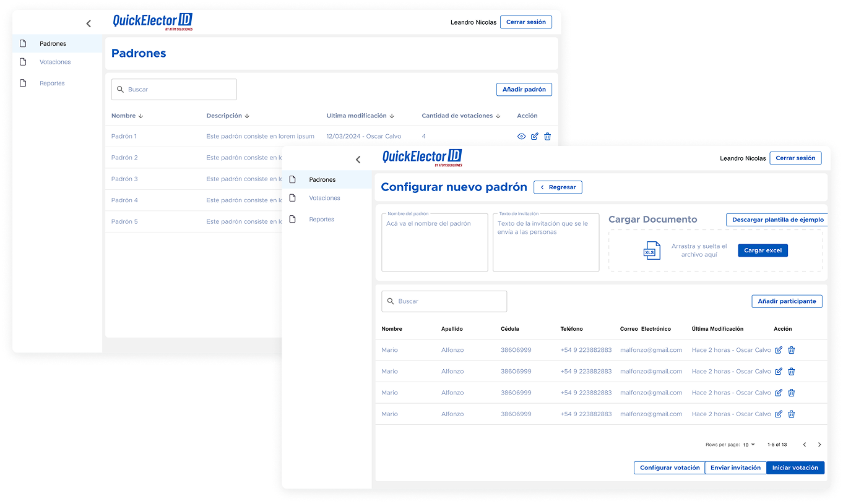Open Votaciones in the front window sidebar
The width and height of the screenshot is (843, 504).
coord(324,198)
